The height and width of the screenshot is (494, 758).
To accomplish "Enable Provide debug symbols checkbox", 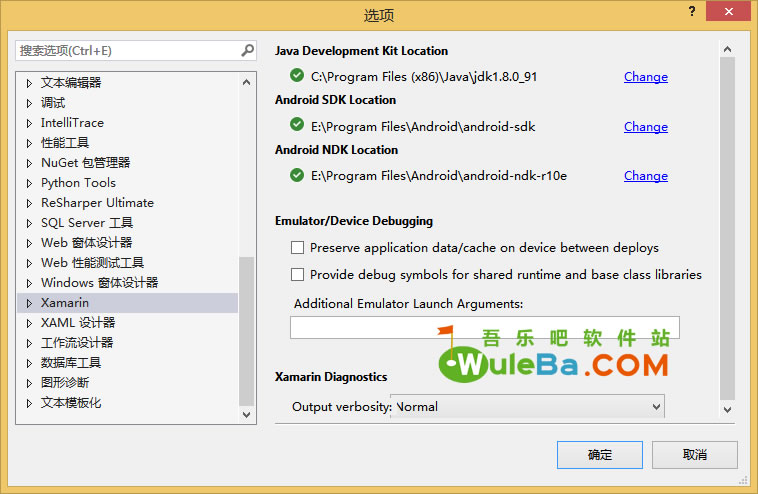I will tap(297, 275).
